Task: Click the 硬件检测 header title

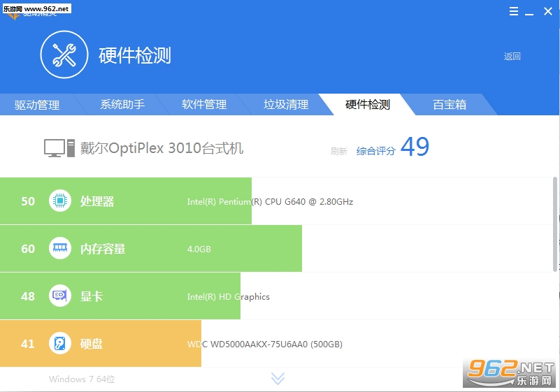Action: click(135, 55)
